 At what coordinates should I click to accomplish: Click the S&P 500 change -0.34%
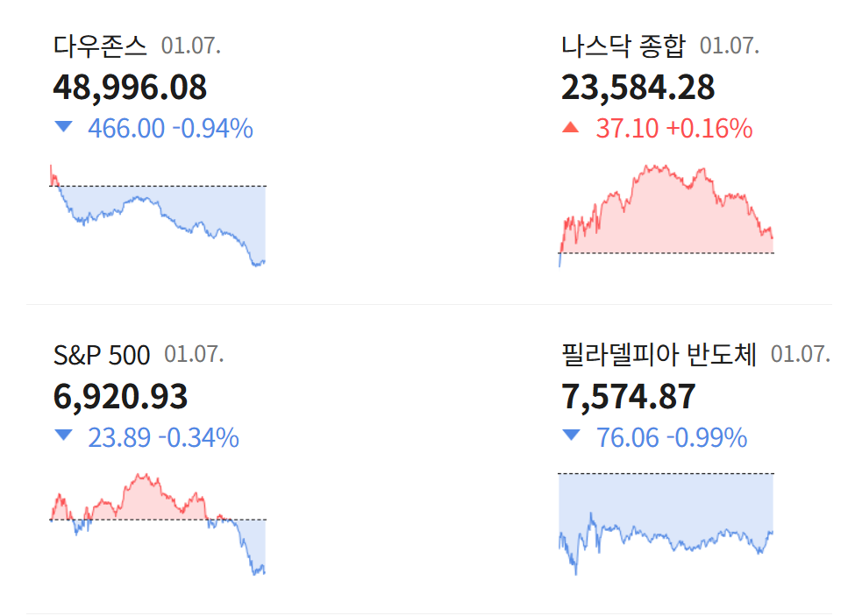click(199, 437)
